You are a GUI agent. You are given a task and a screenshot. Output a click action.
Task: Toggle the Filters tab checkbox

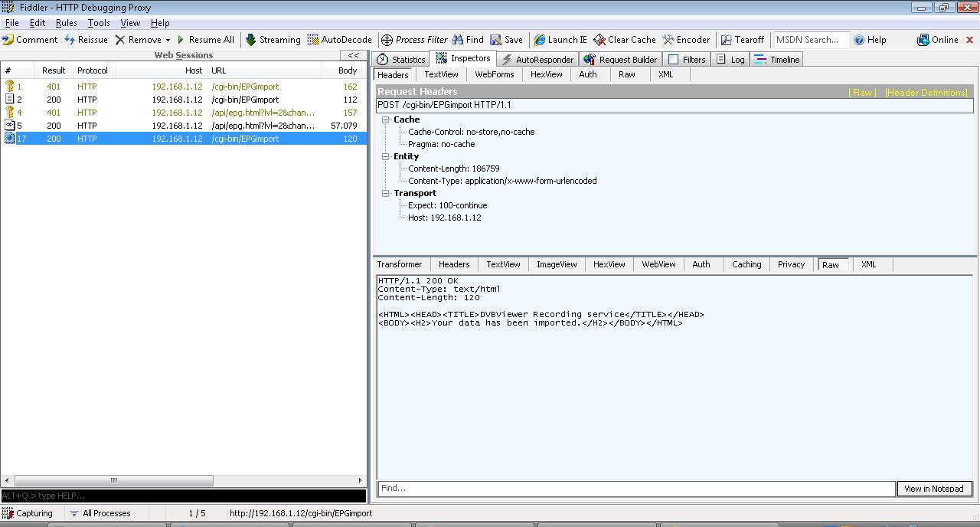click(x=674, y=60)
